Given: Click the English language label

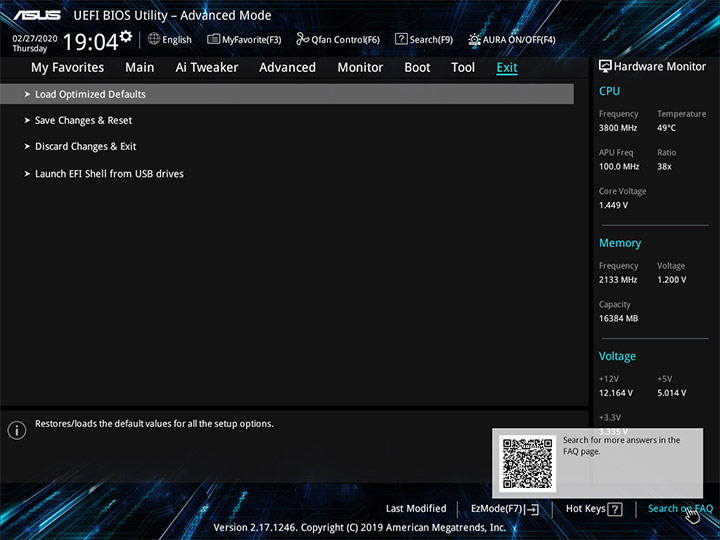Looking at the screenshot, I should (x=177, y=39).
